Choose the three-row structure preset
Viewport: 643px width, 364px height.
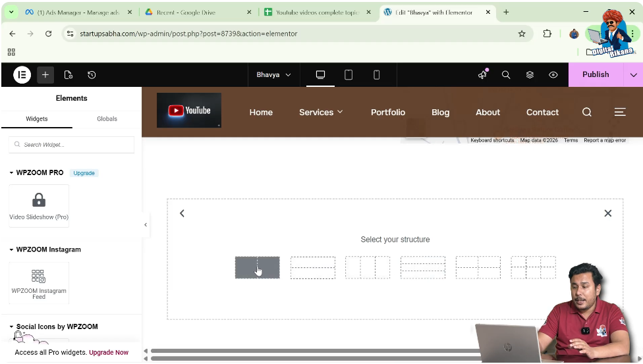coord(423,268)
